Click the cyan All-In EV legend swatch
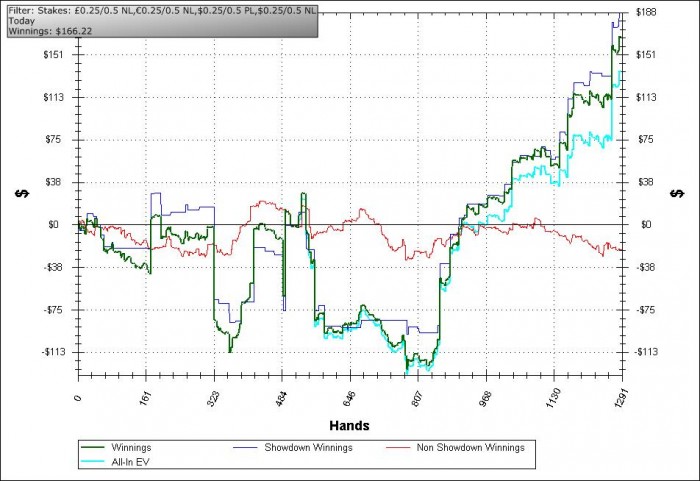The image size is (700, 481). pyautogui.click(x=92, y=461)
